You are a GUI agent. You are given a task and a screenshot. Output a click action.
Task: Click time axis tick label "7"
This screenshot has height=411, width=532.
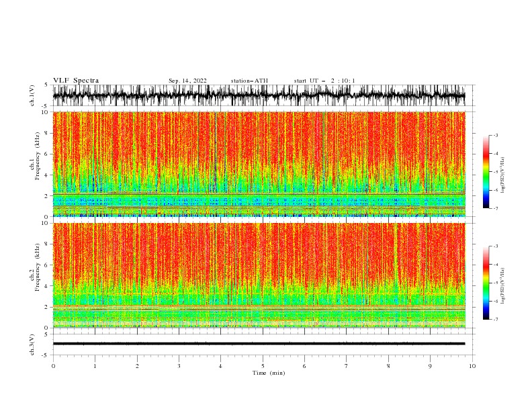tap(347, 366)
